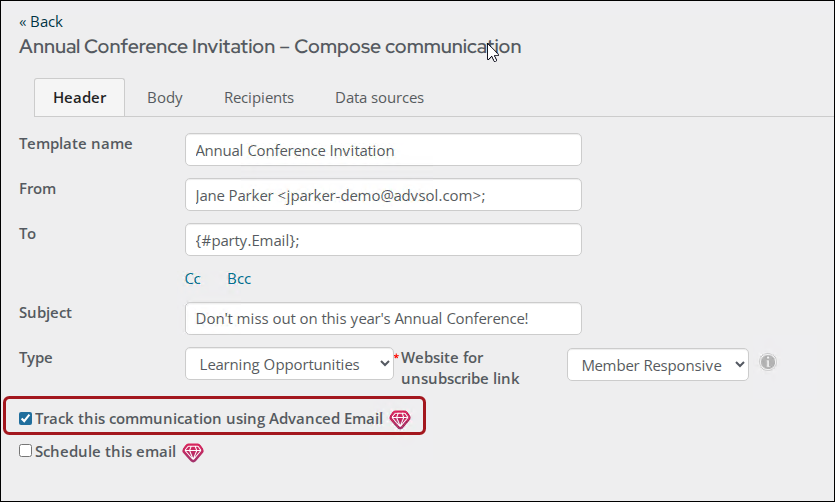Screen dimensions: 835x502
Task: Select the Header tab
Action: (79, 98)
